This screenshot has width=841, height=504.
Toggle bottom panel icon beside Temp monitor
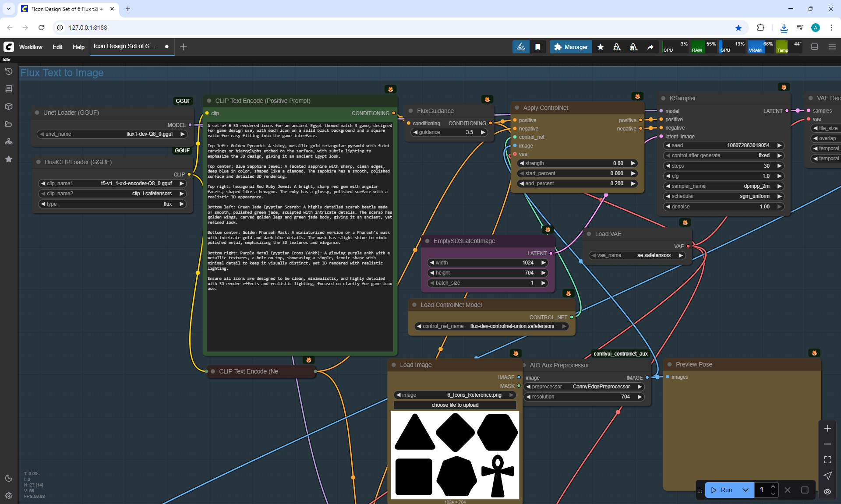click(814, 47)
